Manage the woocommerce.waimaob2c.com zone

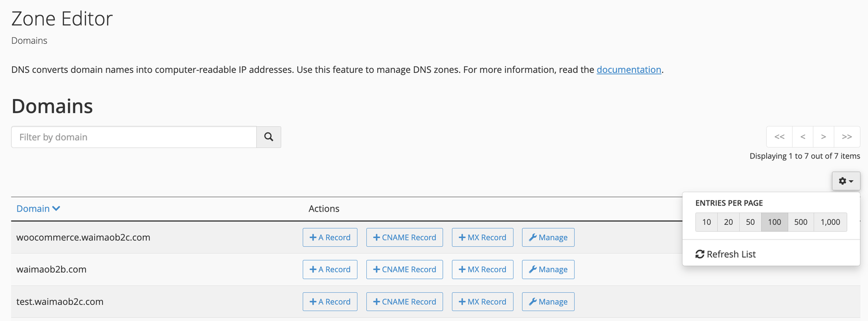pyautogui.click(x=548, y=237)
